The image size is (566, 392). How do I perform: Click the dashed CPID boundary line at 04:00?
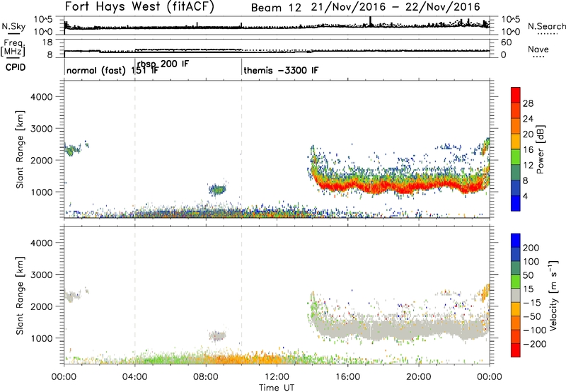[x=135, y=149]
